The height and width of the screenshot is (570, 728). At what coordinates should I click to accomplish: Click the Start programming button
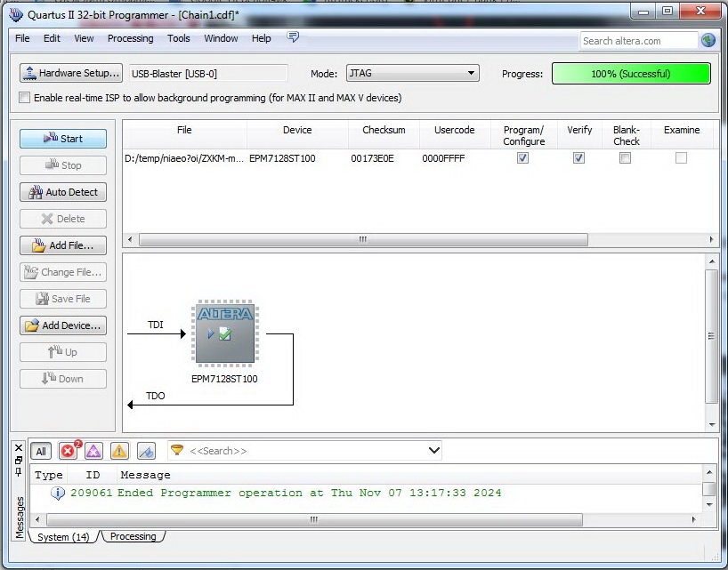63,139
